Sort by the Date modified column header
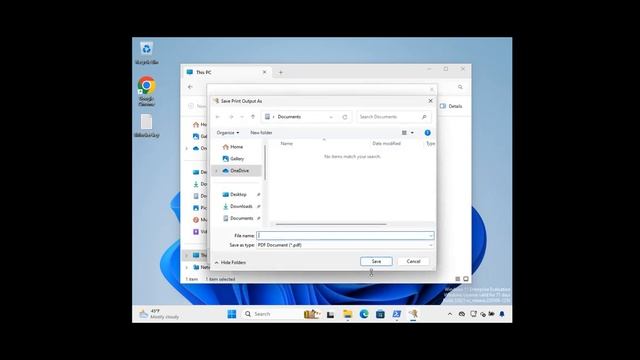Viewport: 640px width, 360px height. point(387,144)
